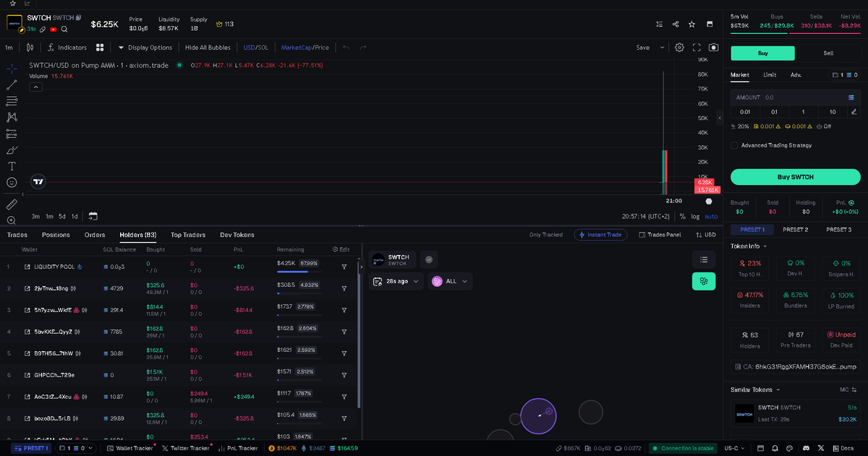
Task: Open the bubble map view button
Action: 703,281
